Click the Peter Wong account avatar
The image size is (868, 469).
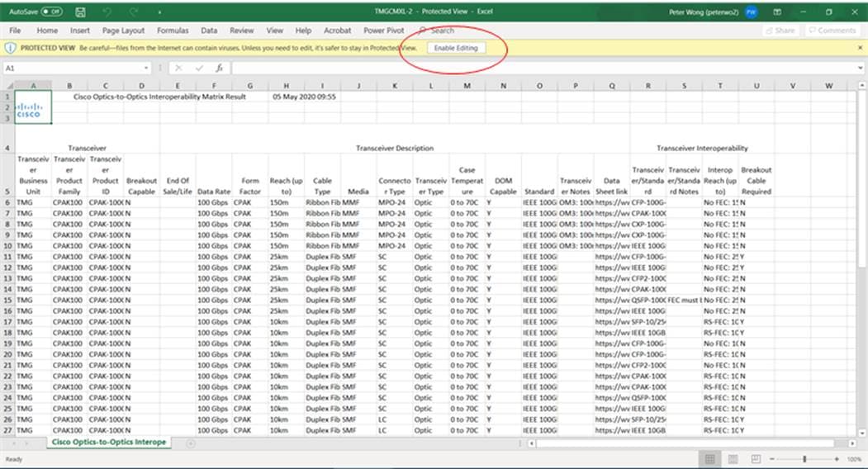pyautogui.click(x=752, y=12)
